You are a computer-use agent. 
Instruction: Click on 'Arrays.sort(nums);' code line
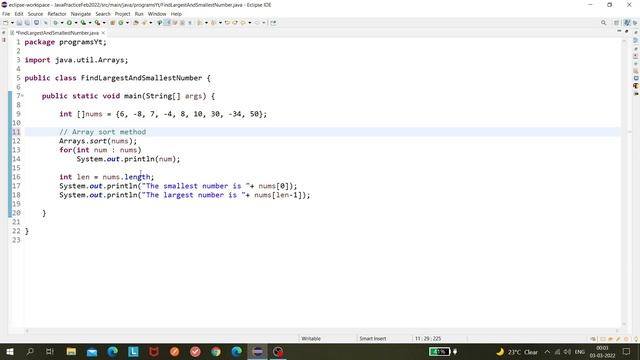(x=98, y=141)
